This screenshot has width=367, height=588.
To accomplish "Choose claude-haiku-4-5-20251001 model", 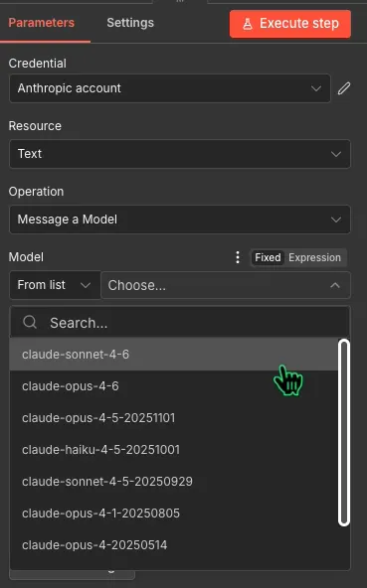I will [x=174, y=450].
